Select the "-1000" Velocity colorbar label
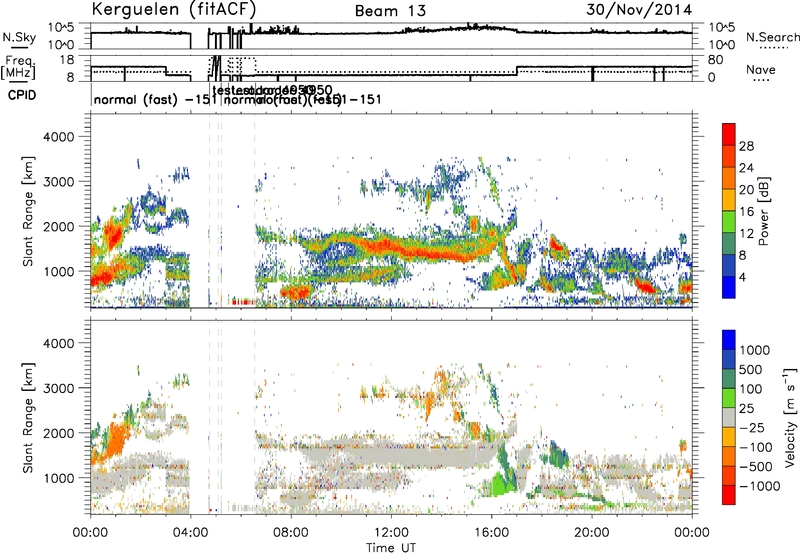Image resolution: width=800 pixels, height=554 pixels. pos(760,486)
